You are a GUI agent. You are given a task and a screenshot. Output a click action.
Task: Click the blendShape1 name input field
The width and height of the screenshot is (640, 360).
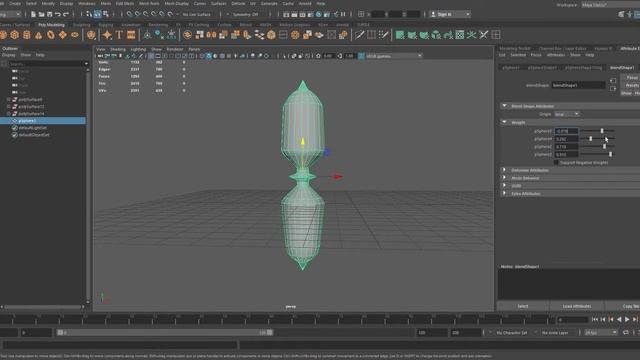[x=578, y=85]
